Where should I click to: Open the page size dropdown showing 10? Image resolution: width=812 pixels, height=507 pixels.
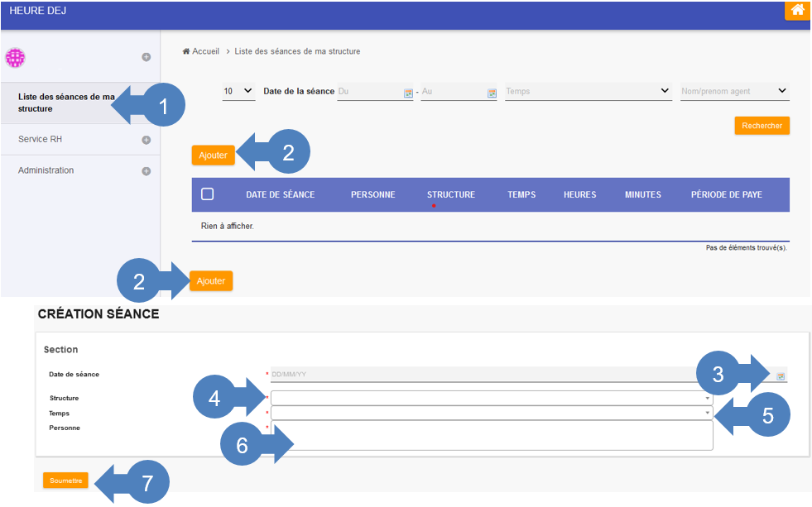[x=238, y=91]
